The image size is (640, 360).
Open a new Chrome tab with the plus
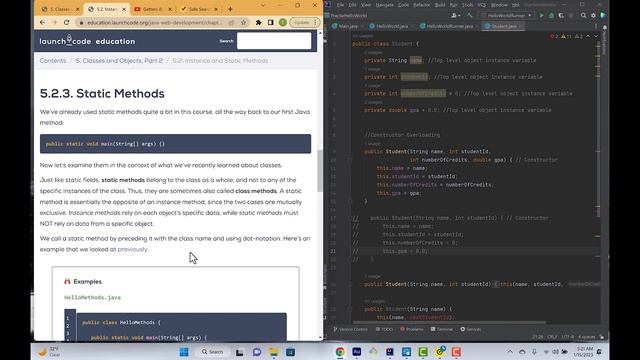pos(230,9)
